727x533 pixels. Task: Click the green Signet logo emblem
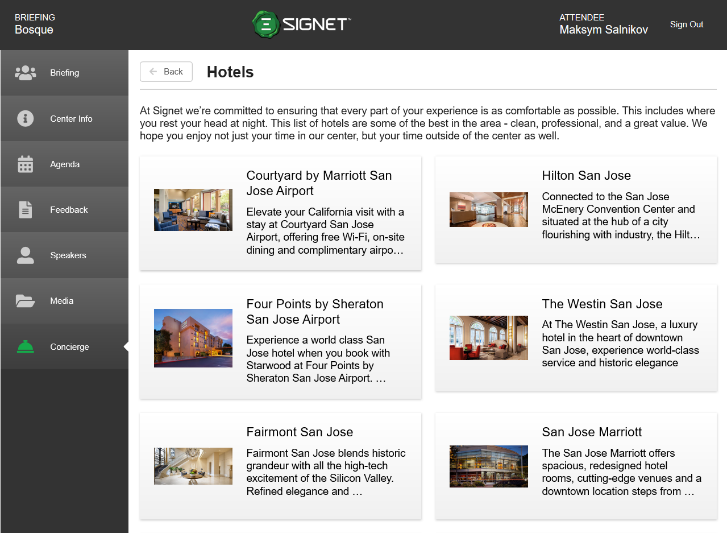[x=266, y=24]
